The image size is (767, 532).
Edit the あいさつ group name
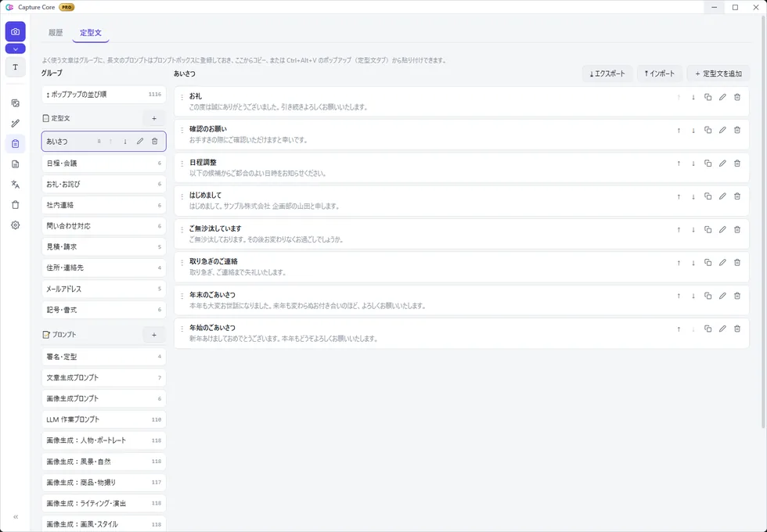pyautogui.click(x=140, y=142)
